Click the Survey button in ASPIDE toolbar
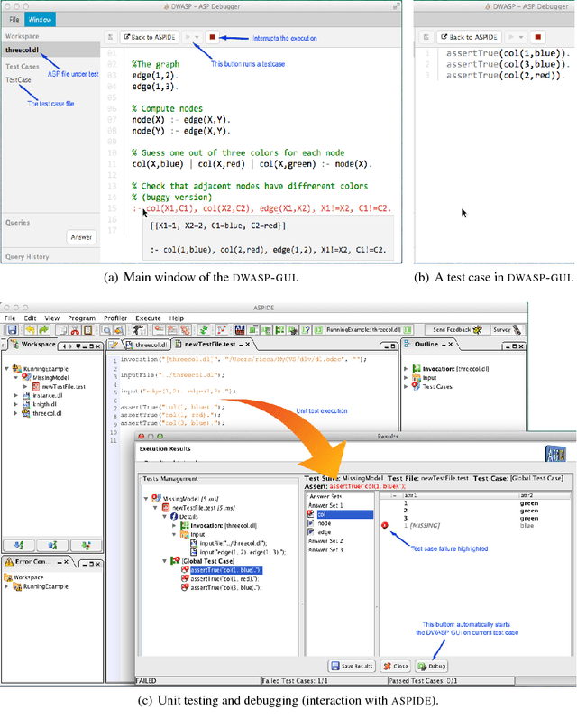This screenshot has width=577, height=728. point(507,329)
